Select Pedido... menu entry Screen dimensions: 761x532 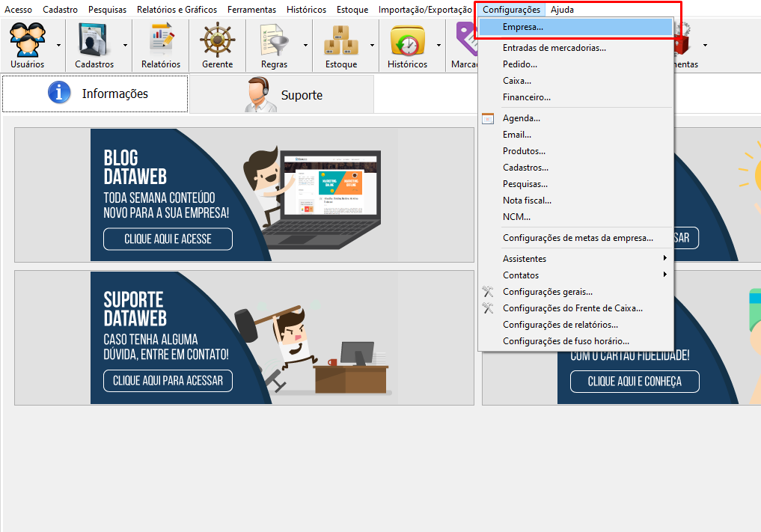[x=575, y=64]
